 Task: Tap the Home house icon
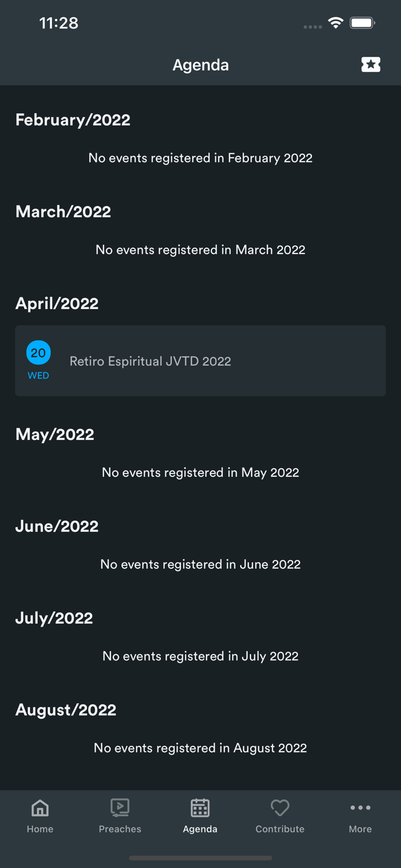point(40,807)
